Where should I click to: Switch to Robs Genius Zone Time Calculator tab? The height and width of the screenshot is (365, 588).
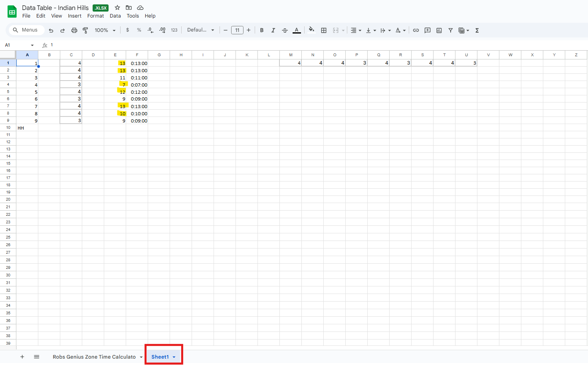[94, 357]
